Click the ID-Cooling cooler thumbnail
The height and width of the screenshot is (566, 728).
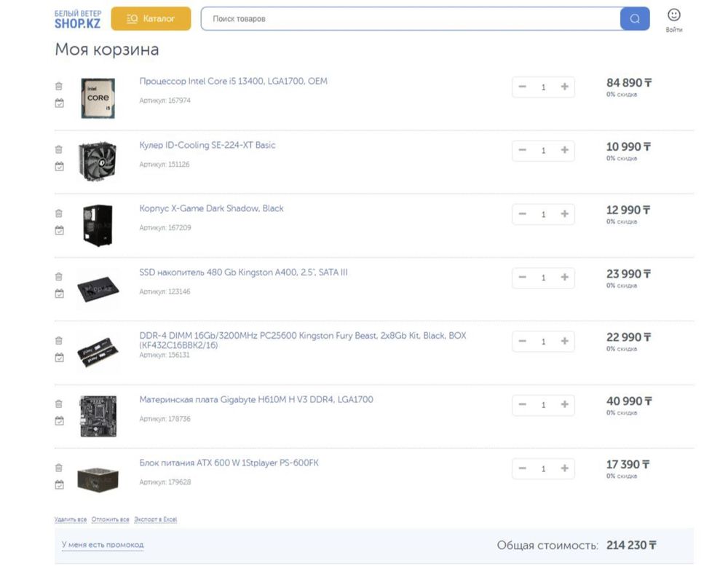pyautogui.click(x=98, y=161)
